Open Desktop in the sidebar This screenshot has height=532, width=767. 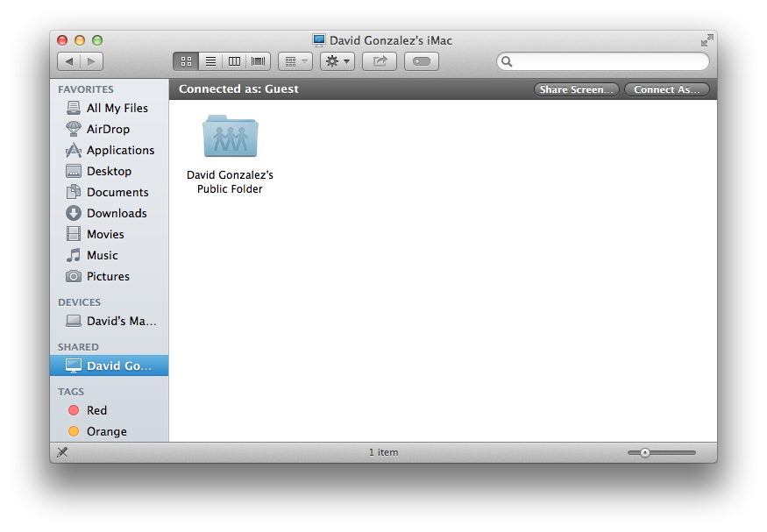[109, 171]
